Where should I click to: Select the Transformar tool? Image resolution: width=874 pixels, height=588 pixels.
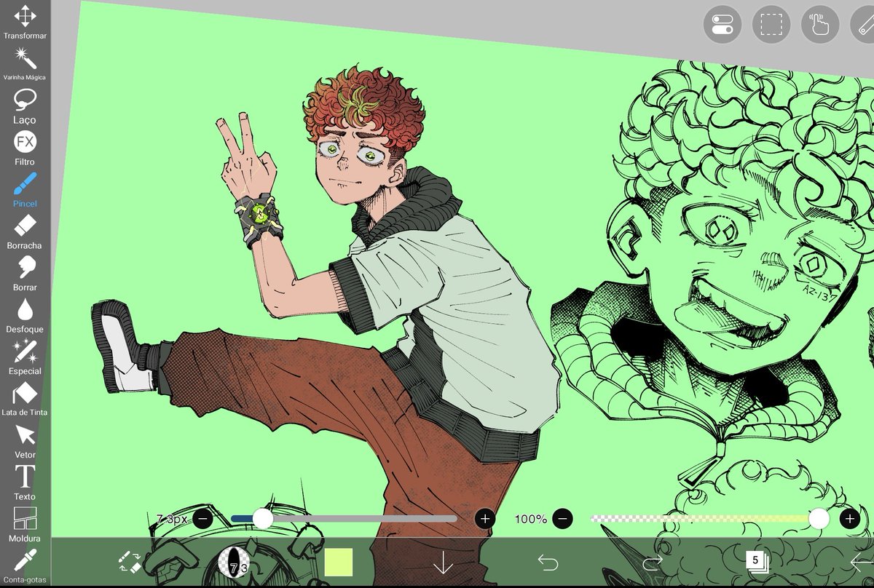tap(25, 23)
